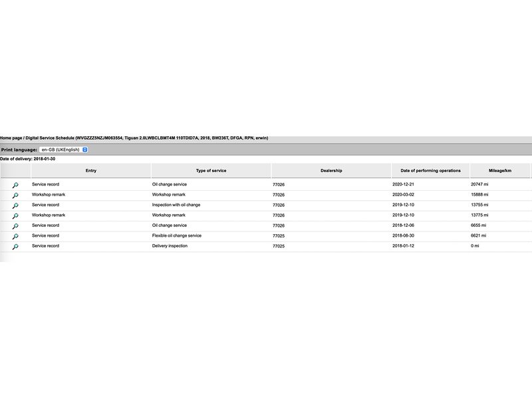Click magnifier for Inspection with oil change

tap(15, 205)
